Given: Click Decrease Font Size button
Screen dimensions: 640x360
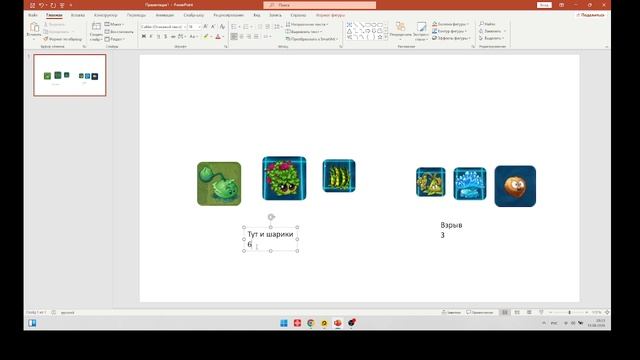Looking at the screenshot, I should (213, 27).
